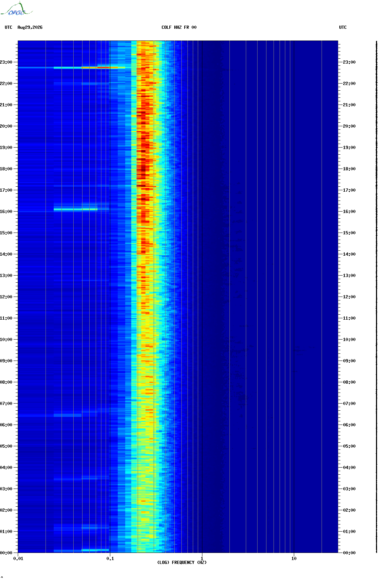Click the seismogram trace strip at far right
Image resolution: width=392 pixels, height=581 pixels.
[376, 297]
